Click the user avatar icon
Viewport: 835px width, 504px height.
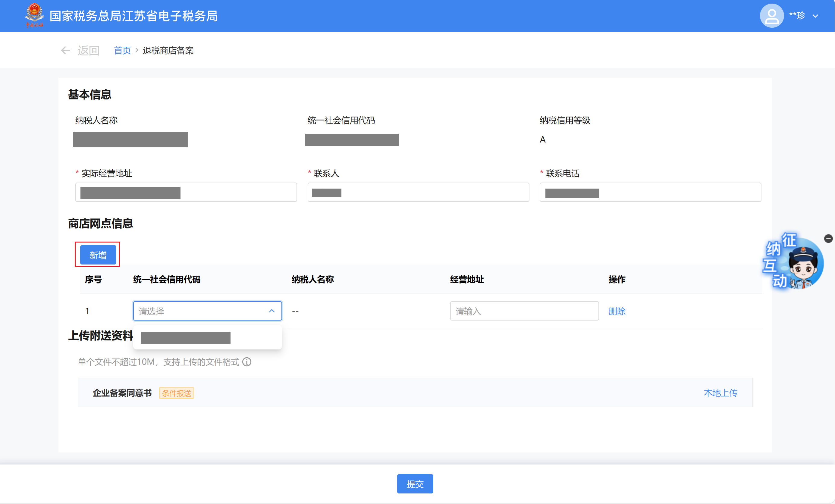771,16
